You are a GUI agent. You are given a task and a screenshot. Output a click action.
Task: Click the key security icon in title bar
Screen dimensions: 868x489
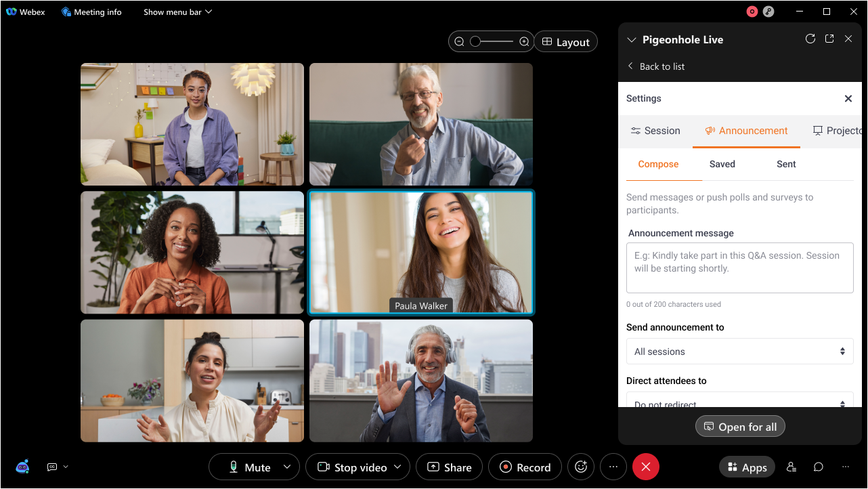[768, 12]
